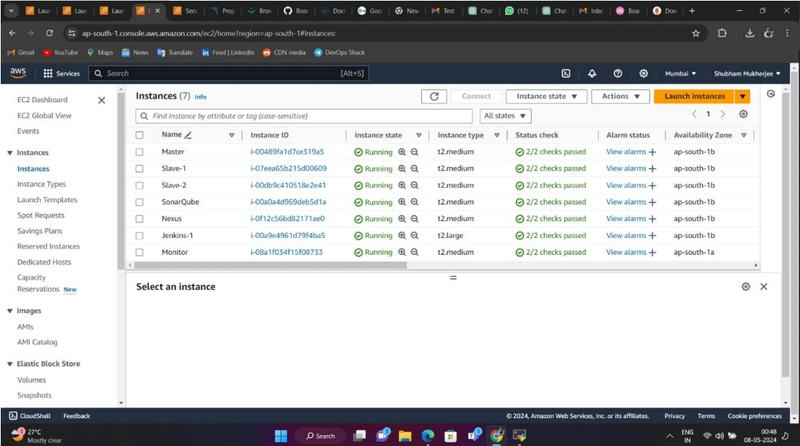Open File Explorer from the taskbar
Viewport: 800px width, 446px height.
pos(405,436)
